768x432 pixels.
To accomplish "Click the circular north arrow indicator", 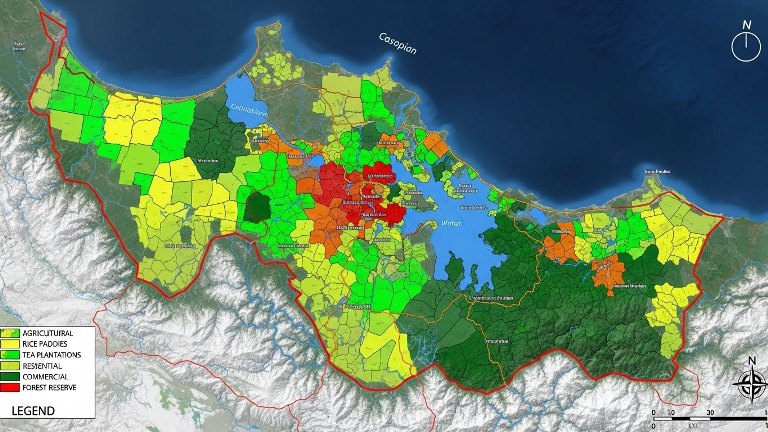I will click(745, 44).
